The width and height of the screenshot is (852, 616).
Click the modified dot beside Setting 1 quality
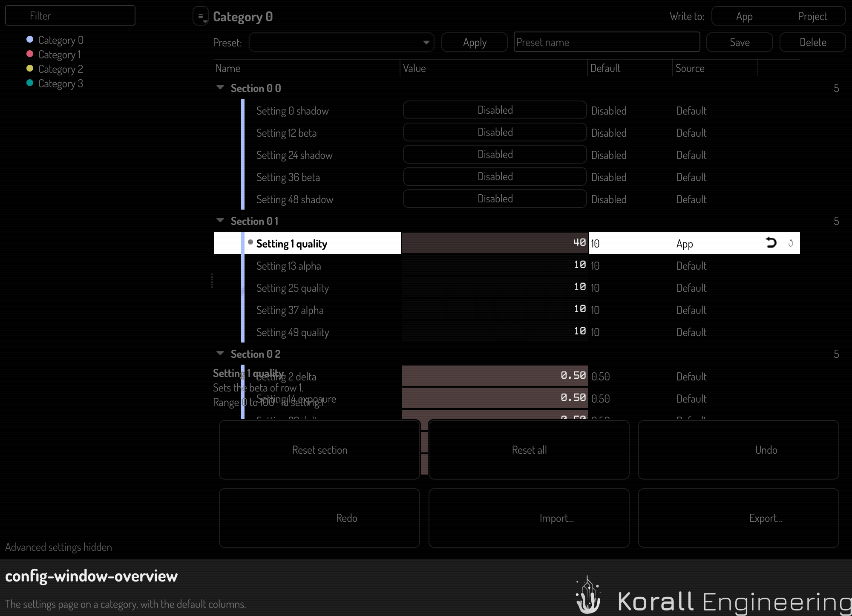point(250,242)
